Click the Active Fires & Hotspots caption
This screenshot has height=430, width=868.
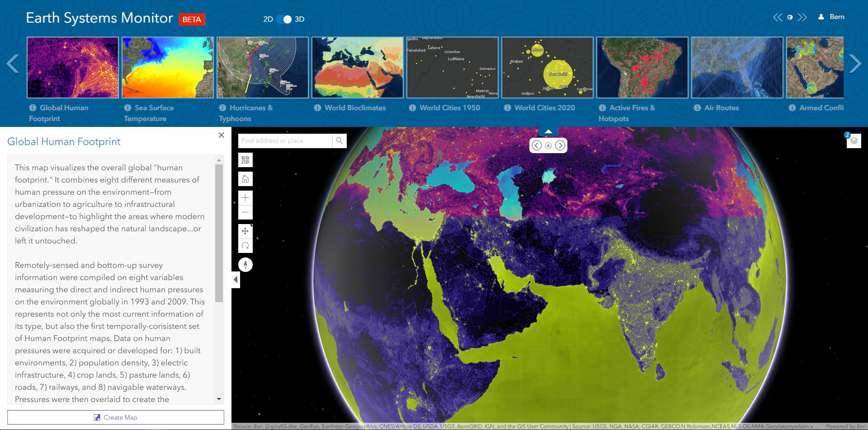(627, 113)
